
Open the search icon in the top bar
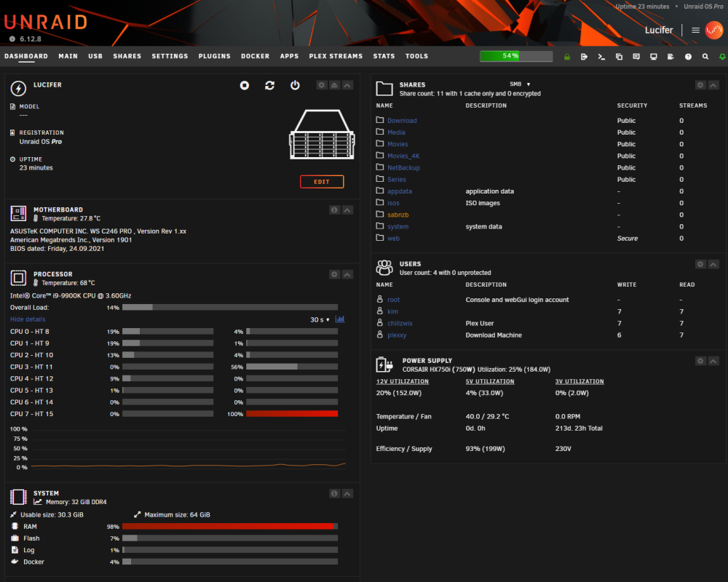(705, 57)
